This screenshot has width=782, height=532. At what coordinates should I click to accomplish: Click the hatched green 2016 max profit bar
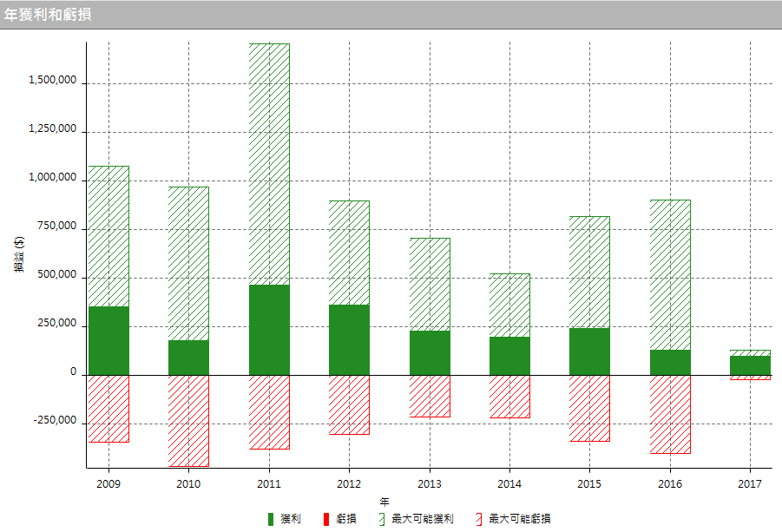[670, 275]
